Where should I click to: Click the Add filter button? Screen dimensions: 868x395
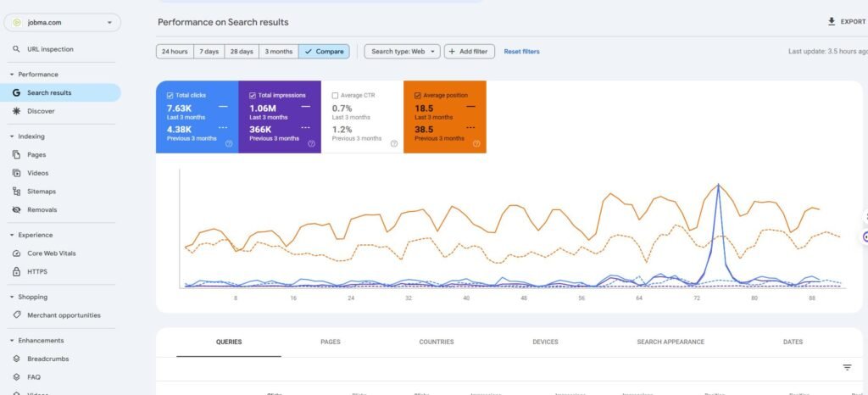coord(469,52)
